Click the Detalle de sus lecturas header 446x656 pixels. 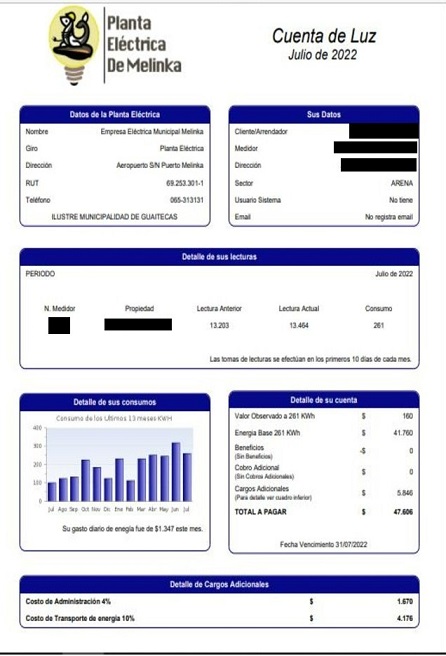click(x=219, y=256)
